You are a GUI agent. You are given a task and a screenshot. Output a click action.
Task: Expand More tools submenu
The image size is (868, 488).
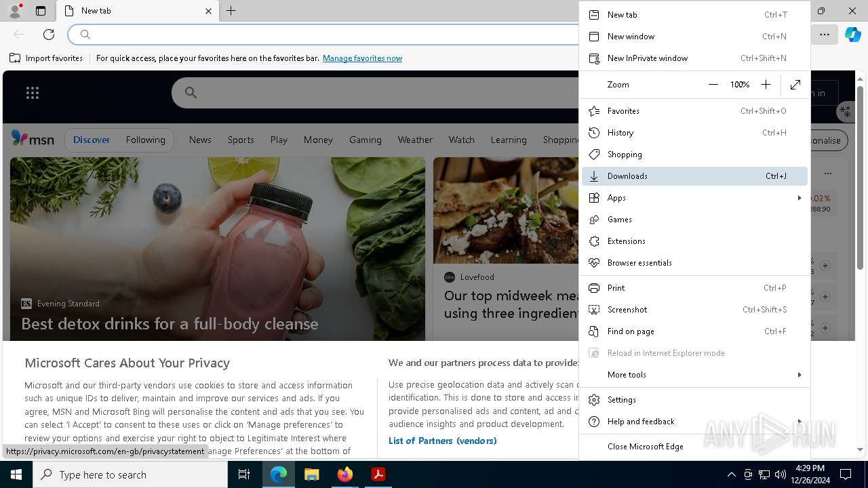[x=694, y=374]
